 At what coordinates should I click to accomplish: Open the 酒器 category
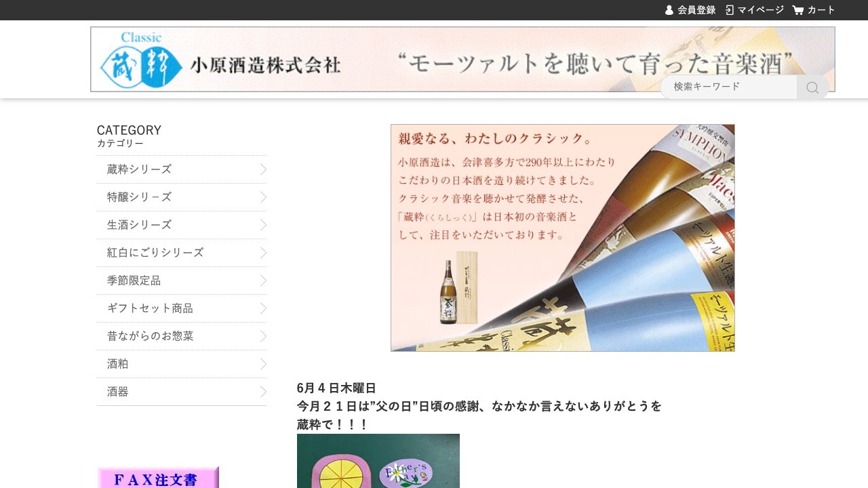coord(182,392)
